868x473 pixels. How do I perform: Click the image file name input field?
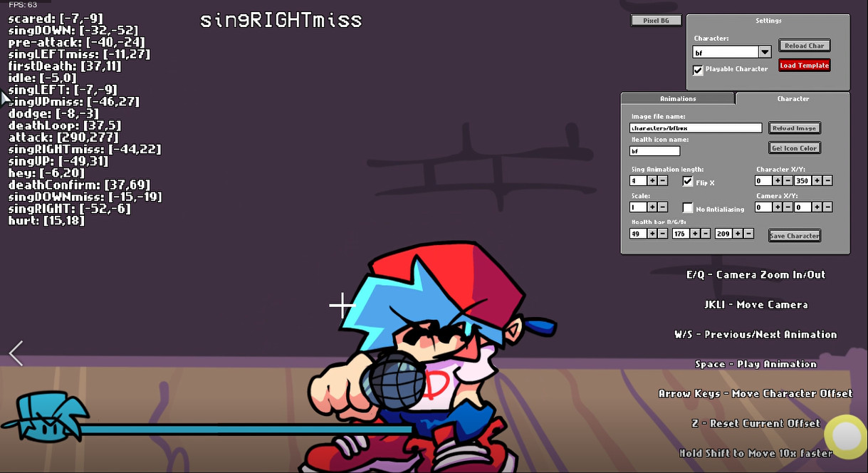[694, 128]
